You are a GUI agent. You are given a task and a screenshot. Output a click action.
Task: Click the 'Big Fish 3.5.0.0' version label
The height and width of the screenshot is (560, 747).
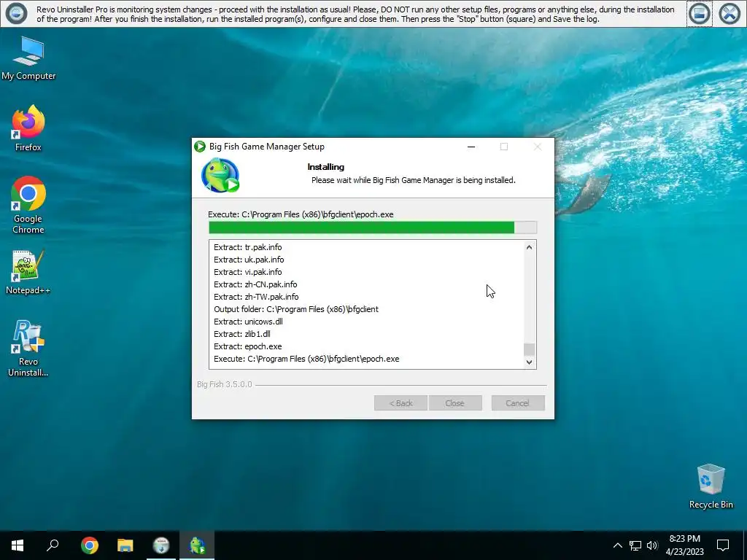pos(225,384)
